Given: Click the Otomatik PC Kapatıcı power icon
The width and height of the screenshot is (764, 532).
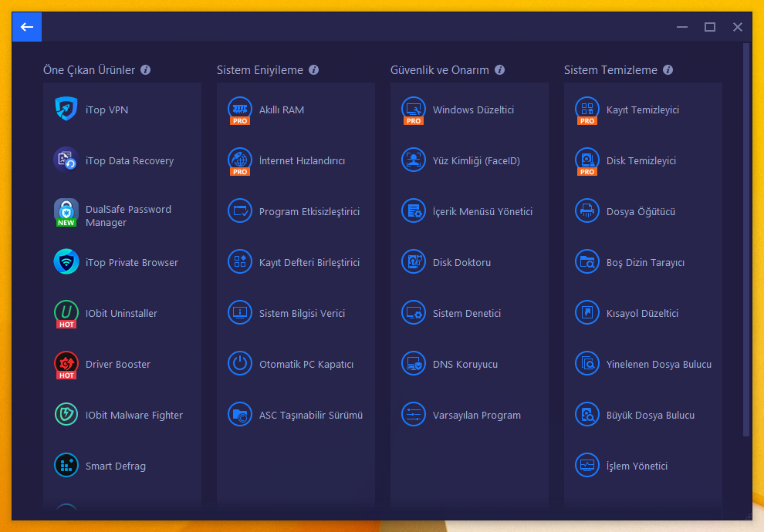Looking at the screenshot, I should click(x=240, y=364).
